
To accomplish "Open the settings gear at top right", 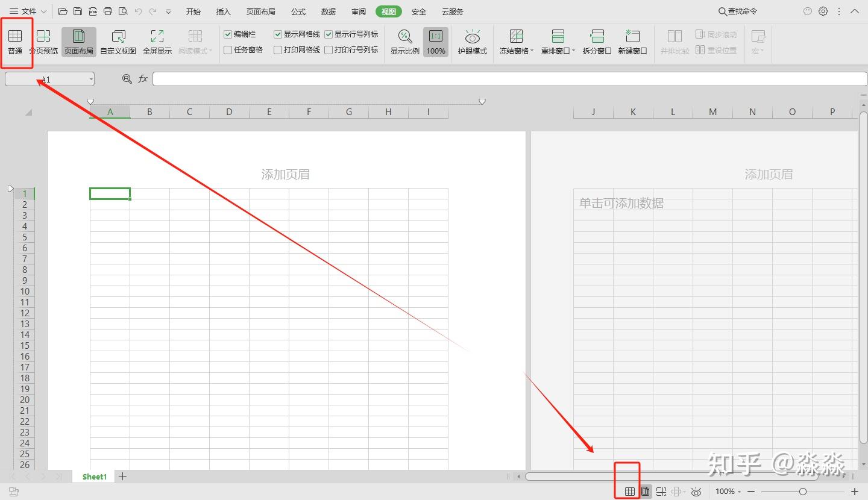I will (823, 11).
